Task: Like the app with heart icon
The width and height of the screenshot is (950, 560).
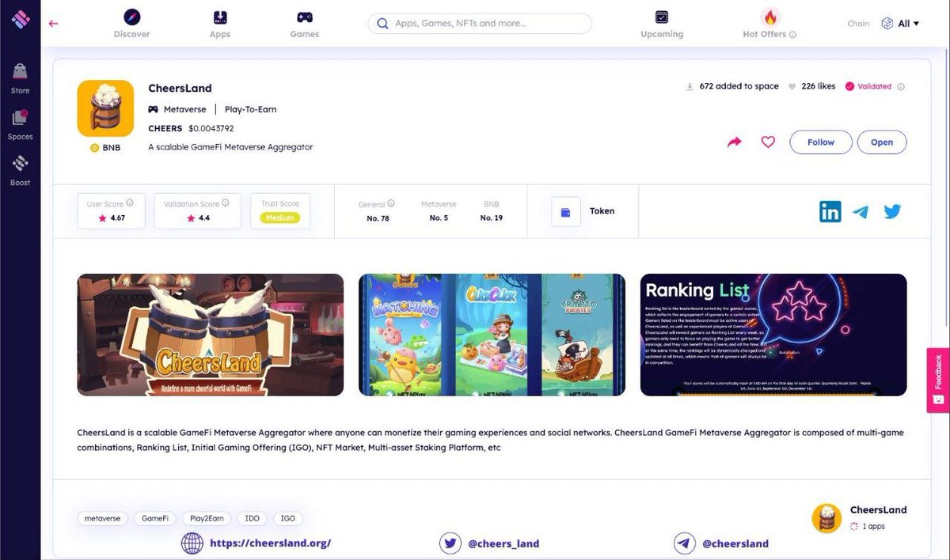Action: [768, 142]
